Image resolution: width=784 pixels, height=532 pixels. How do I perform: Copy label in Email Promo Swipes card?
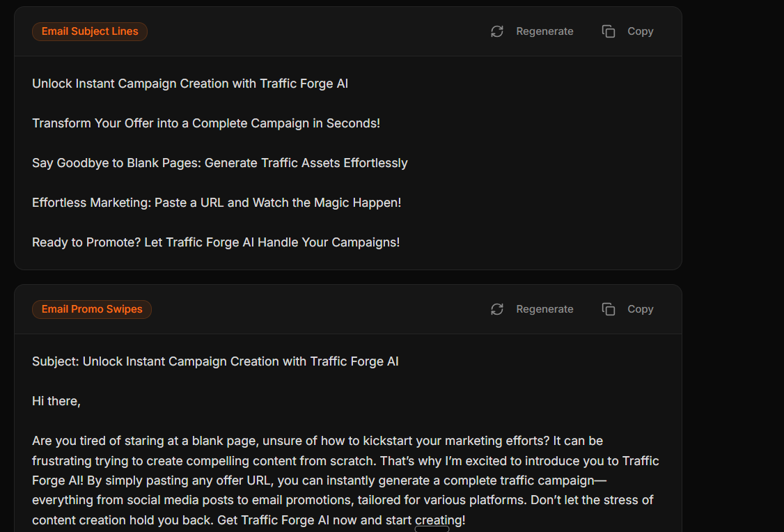[641, 309]
